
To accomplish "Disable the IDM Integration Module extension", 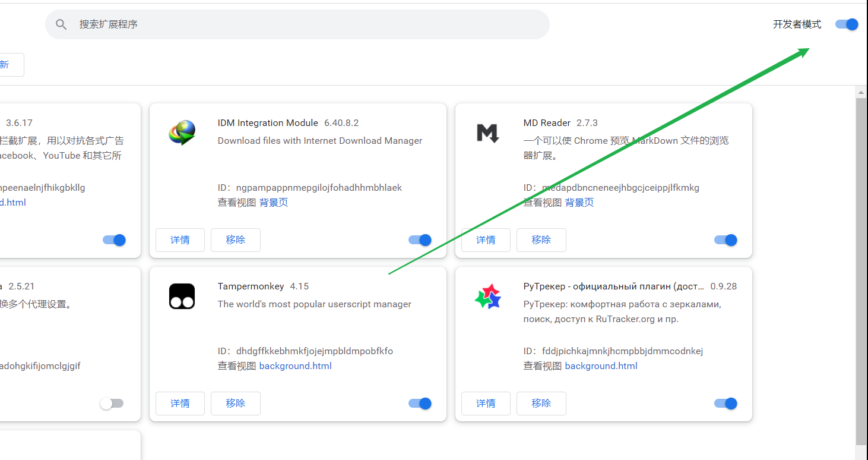I will point(420,240).
